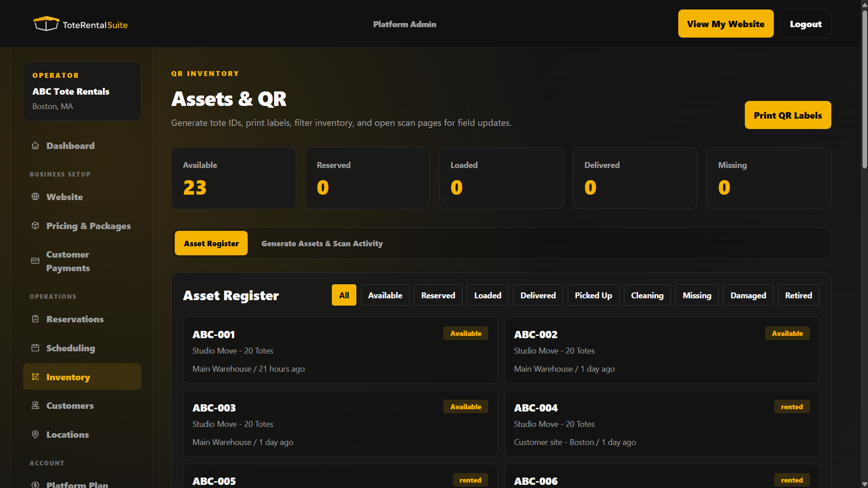
Task: Go to Website setup
Action: point(82,197)
